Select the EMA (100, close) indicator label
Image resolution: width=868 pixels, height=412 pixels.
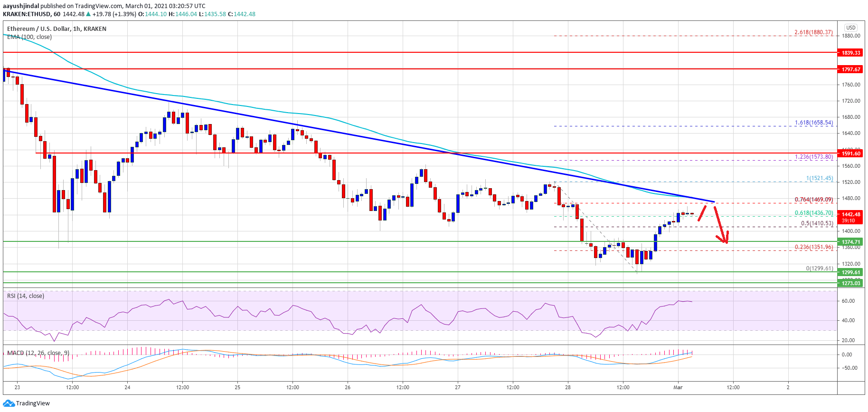pyautogui.click(x=29, y=37)
